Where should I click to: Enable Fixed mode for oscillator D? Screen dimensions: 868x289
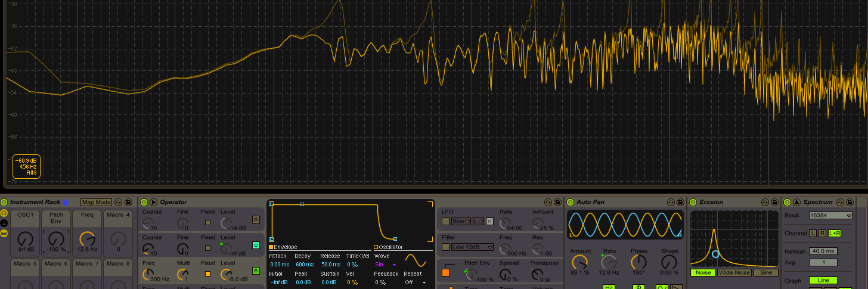pos(207,222)
